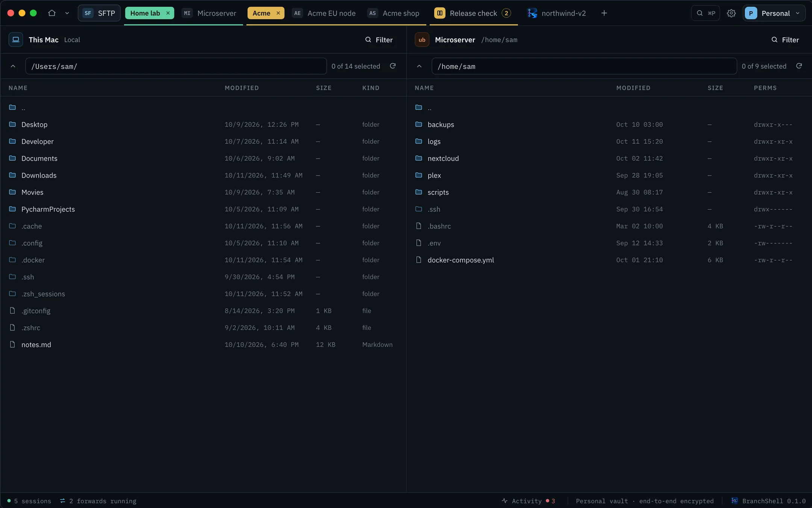Click the Personal vault encrypted status

(x=645, y=501)
